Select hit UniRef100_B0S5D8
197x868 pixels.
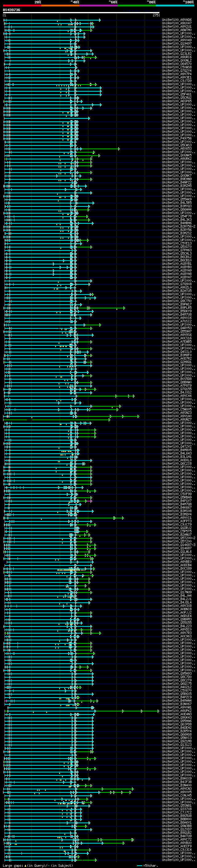(x=177, y=379)
